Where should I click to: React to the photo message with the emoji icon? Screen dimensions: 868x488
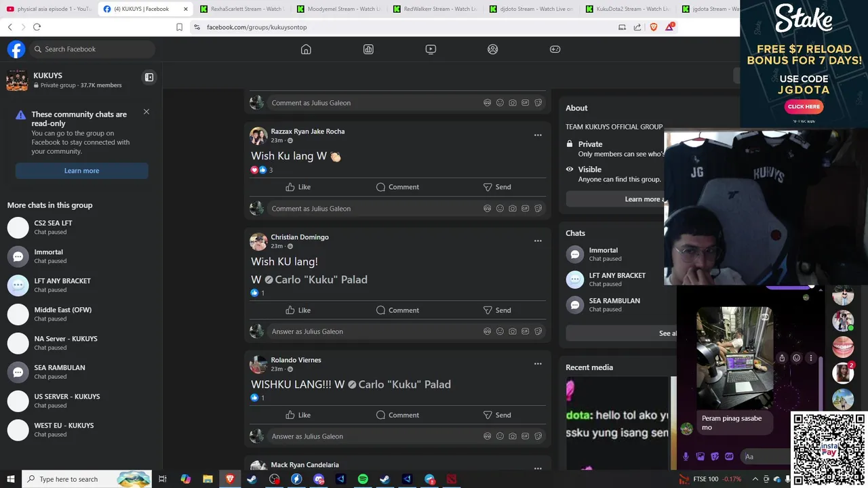pos(796,358)
